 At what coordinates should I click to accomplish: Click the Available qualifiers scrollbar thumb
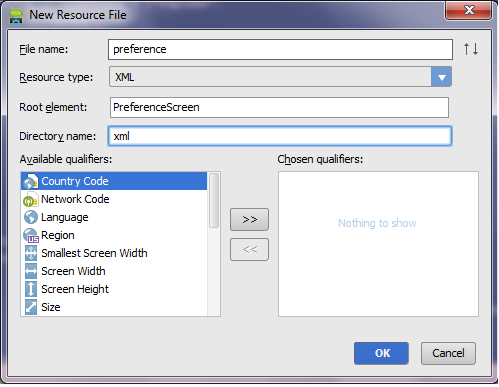point(214,200)
